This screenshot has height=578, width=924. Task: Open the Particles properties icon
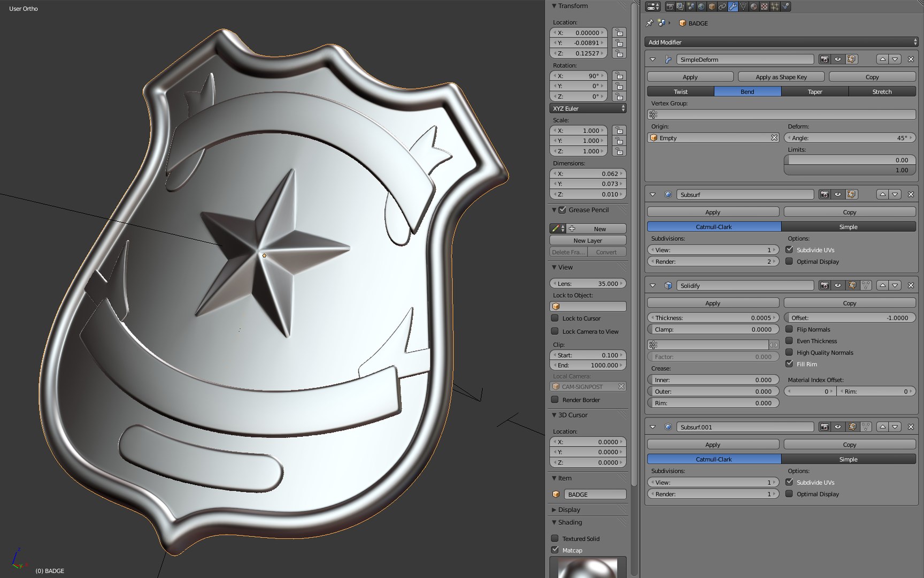(x=775, y=6)
